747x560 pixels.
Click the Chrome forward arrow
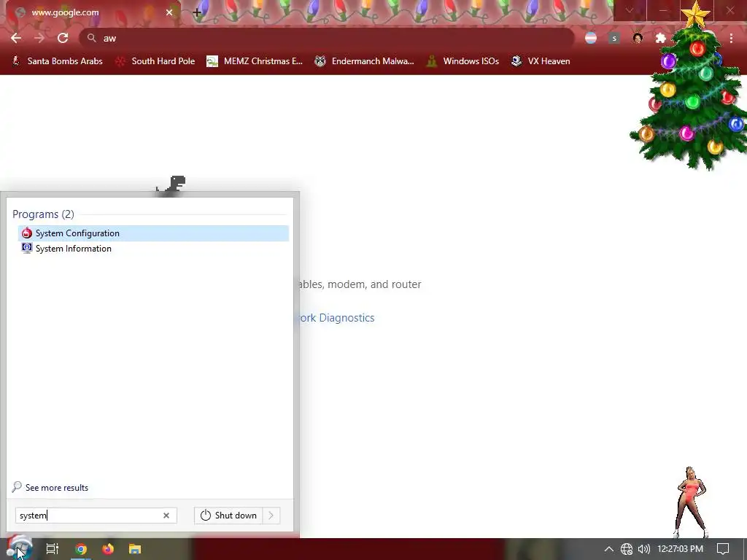(39, 38)
